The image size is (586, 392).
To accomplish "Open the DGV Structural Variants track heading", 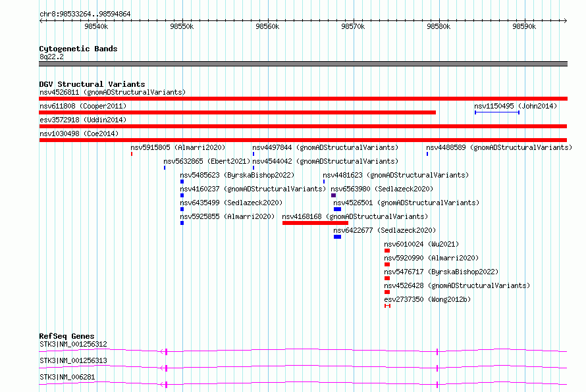I will coord(92,84).
